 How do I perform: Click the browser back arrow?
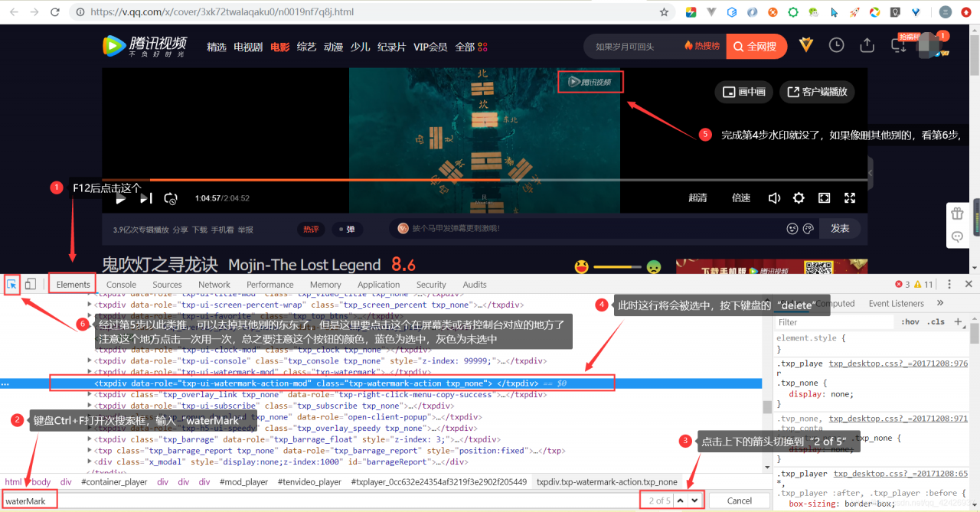[x=15, y=12]
